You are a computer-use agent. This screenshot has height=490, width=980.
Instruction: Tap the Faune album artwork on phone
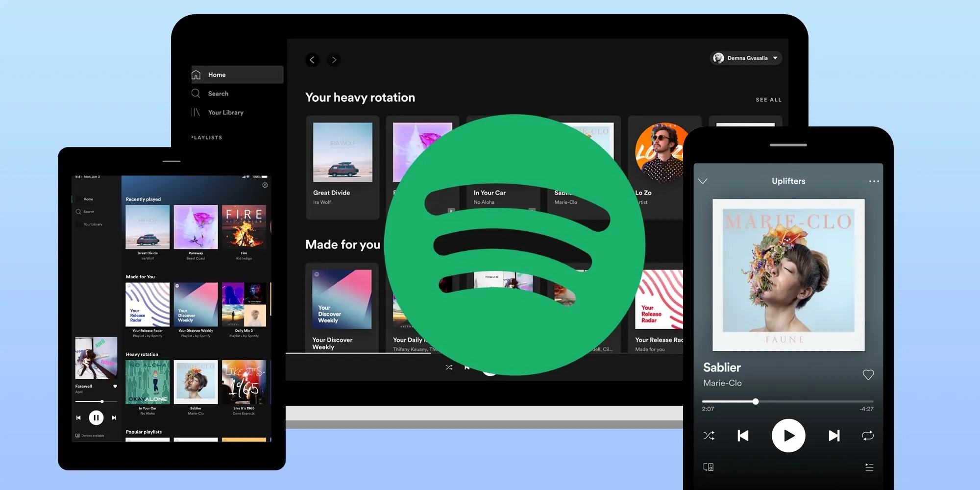(x=788, y=275)
